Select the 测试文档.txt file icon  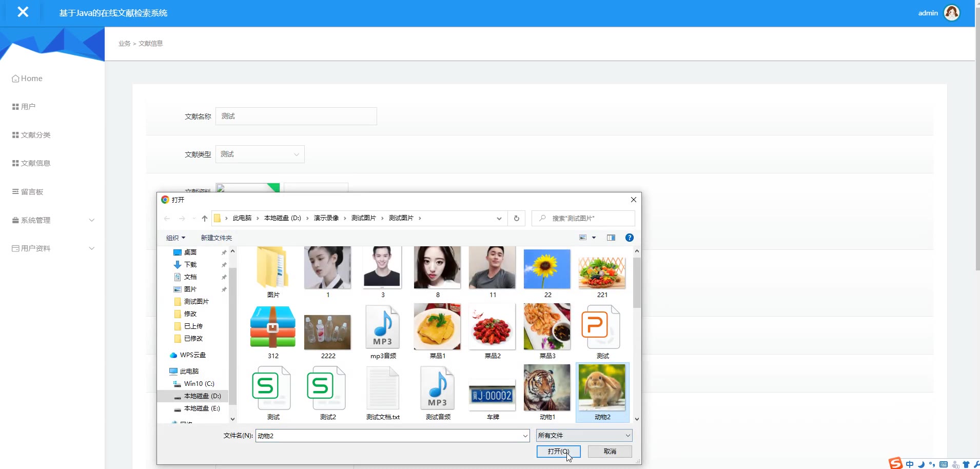point(383,388)
